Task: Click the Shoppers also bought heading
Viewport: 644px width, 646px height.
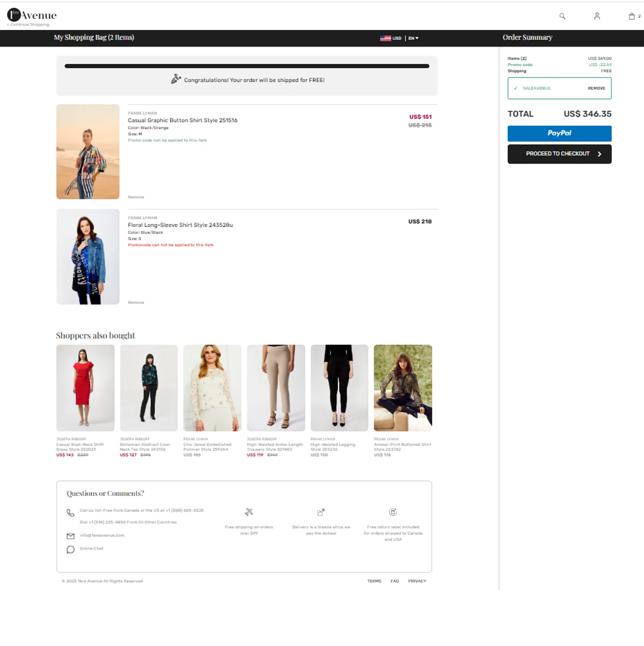Action: click(x=95, y=335)
